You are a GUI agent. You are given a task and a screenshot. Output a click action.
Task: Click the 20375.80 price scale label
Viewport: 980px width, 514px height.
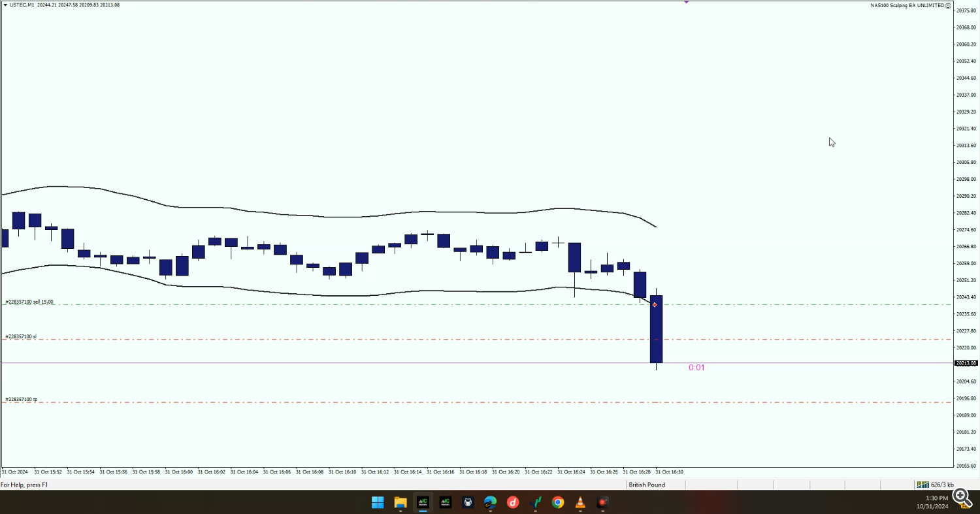[x=967, y=10]
